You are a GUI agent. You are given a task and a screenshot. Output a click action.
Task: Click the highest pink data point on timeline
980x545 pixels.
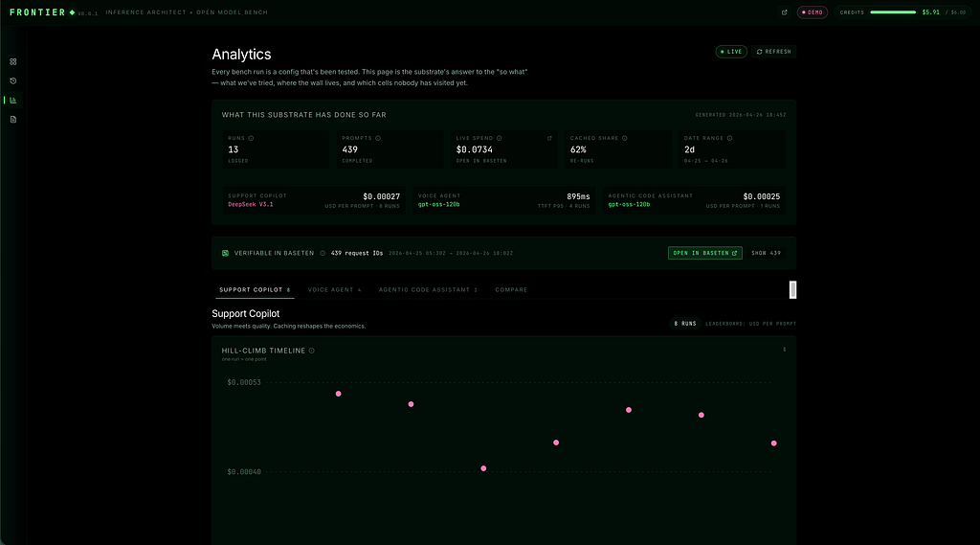click(338, 394)
